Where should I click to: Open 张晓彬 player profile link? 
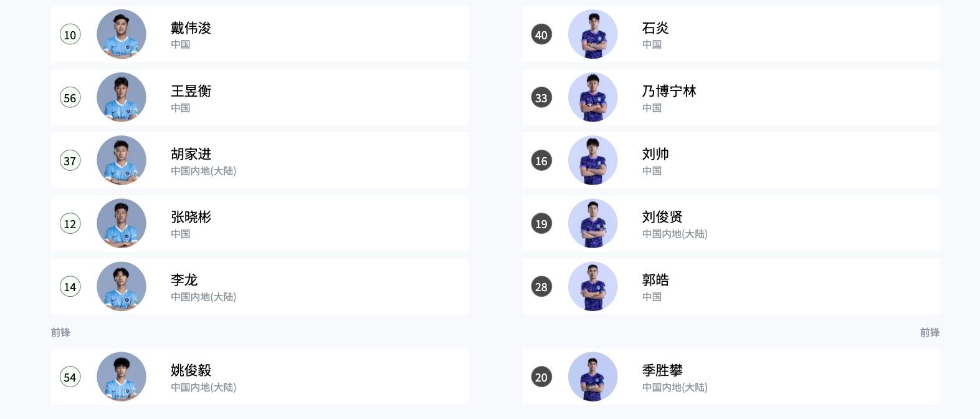(191, 217)
